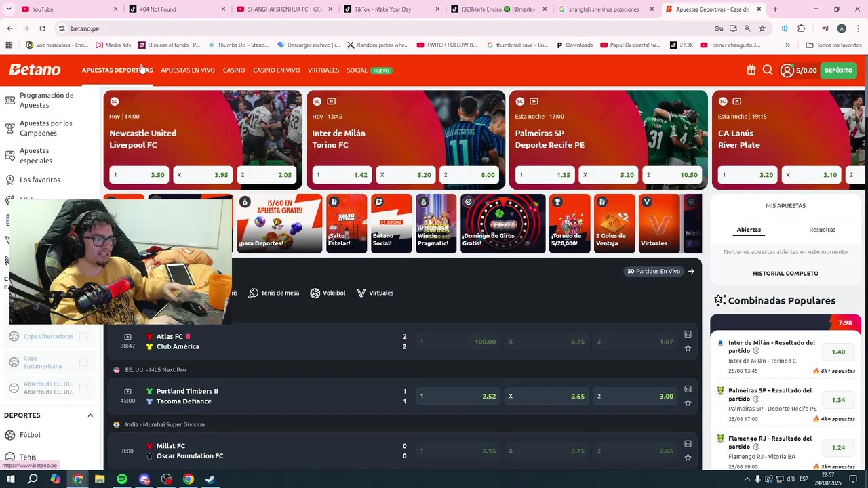Click arrow next to 50 Partidos En Vivo
Image resolution: width=868 pixels, height=488 pixels.
click(691, 271)
